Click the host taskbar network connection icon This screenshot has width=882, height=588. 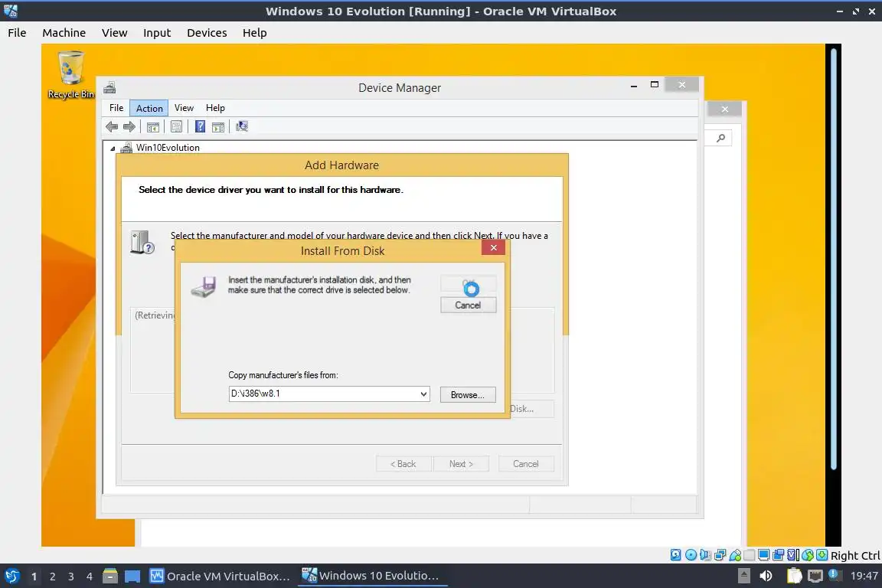(815, 576)
